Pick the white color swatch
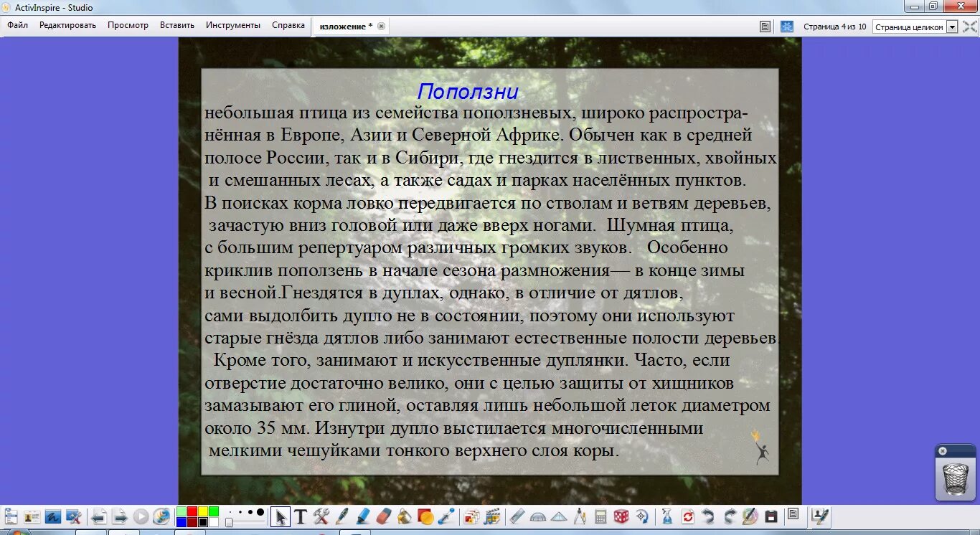 point(214,522)
